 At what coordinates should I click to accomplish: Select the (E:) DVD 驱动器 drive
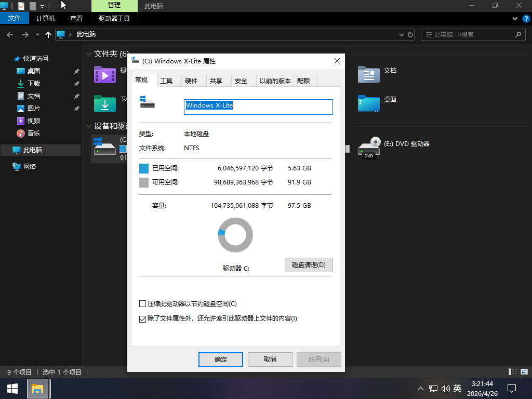(394, 147)
